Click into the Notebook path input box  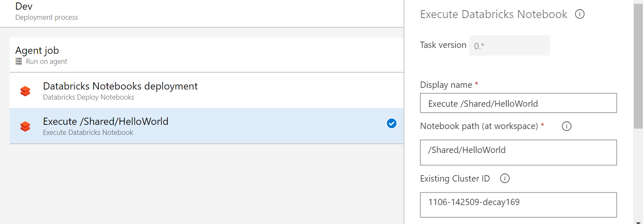[518, 152]
